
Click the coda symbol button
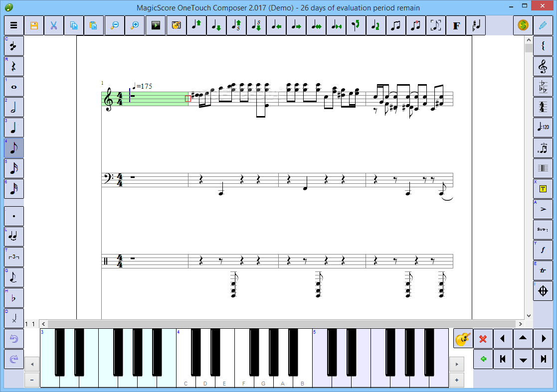[x=543, y=291]
